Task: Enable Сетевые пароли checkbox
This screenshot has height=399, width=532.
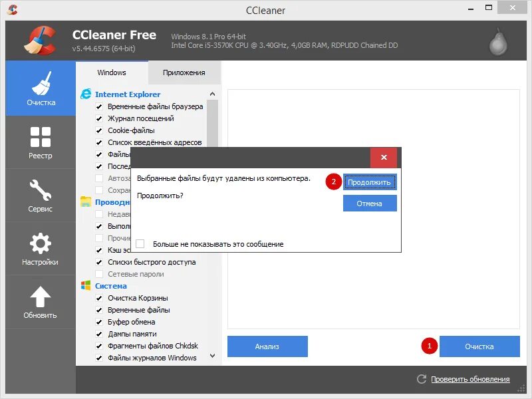Action: click(x=99, y=274)
